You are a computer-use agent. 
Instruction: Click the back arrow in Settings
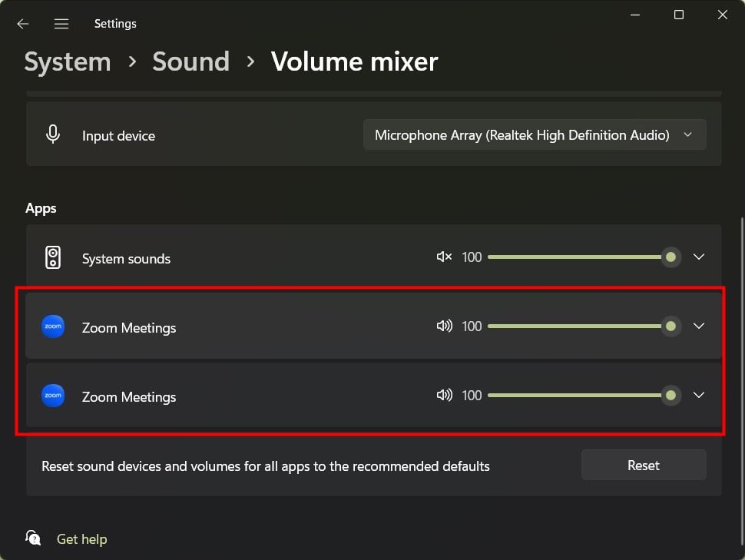[x=23, y=24]
